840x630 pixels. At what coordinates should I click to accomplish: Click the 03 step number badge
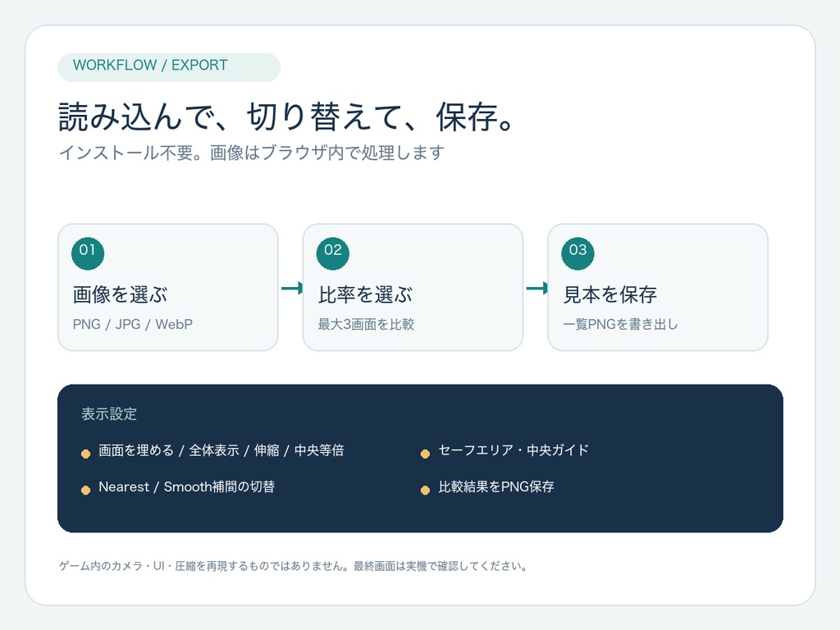pos(577,253)
